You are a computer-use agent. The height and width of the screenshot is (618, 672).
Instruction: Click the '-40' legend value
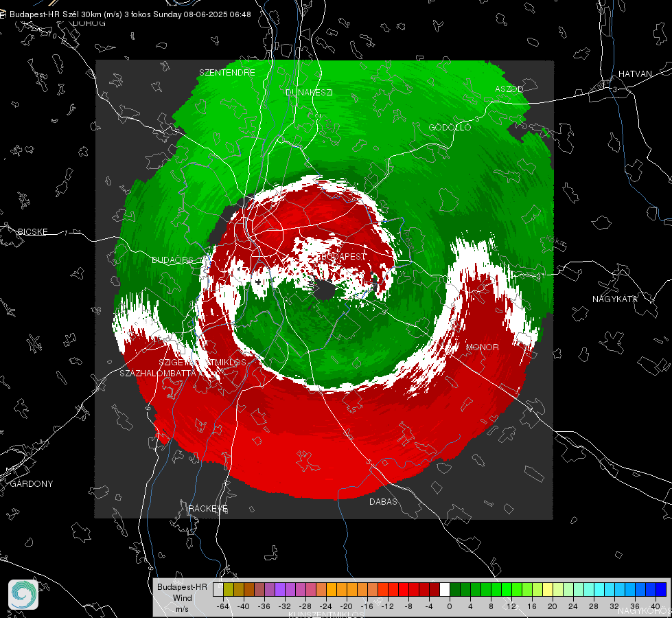tap(244, 606)
